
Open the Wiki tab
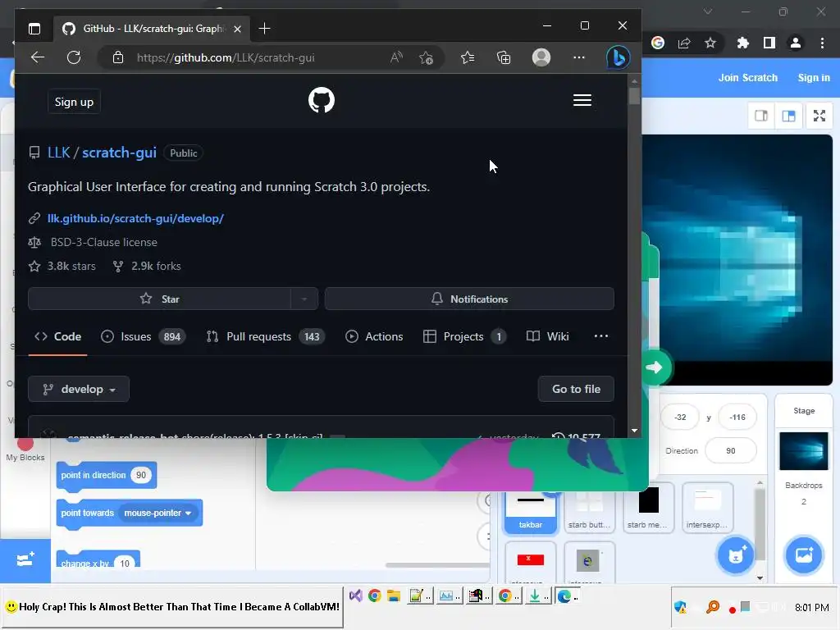pos(547,336)
